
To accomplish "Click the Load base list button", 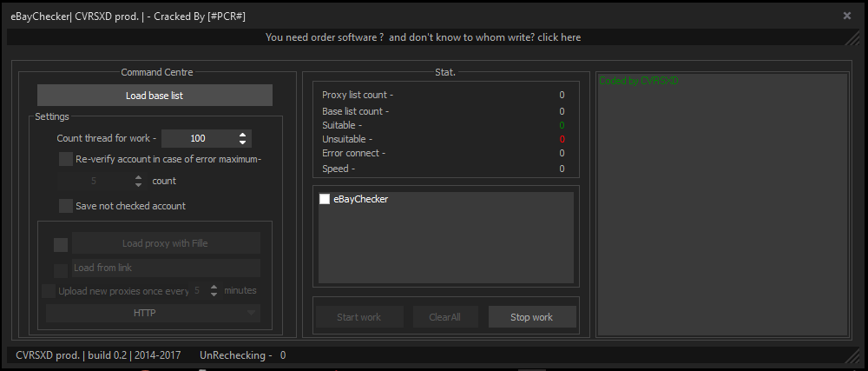I will (155, 96).
